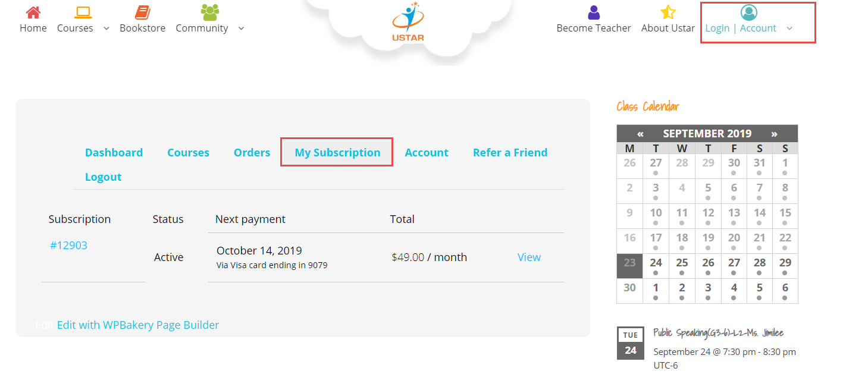Click the teal Login Account avatar icon
The image size is (868, 374).
pos(748,12)
